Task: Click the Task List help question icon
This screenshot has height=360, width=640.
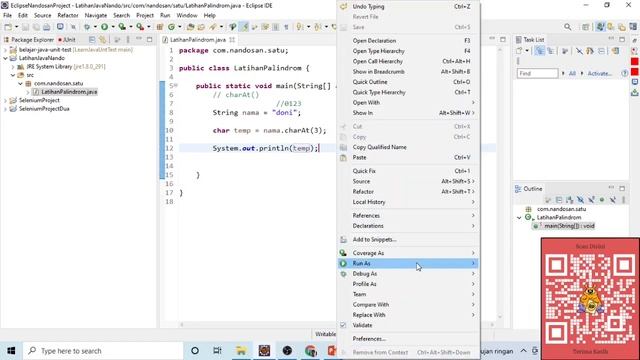Action: tap(624, 73)
